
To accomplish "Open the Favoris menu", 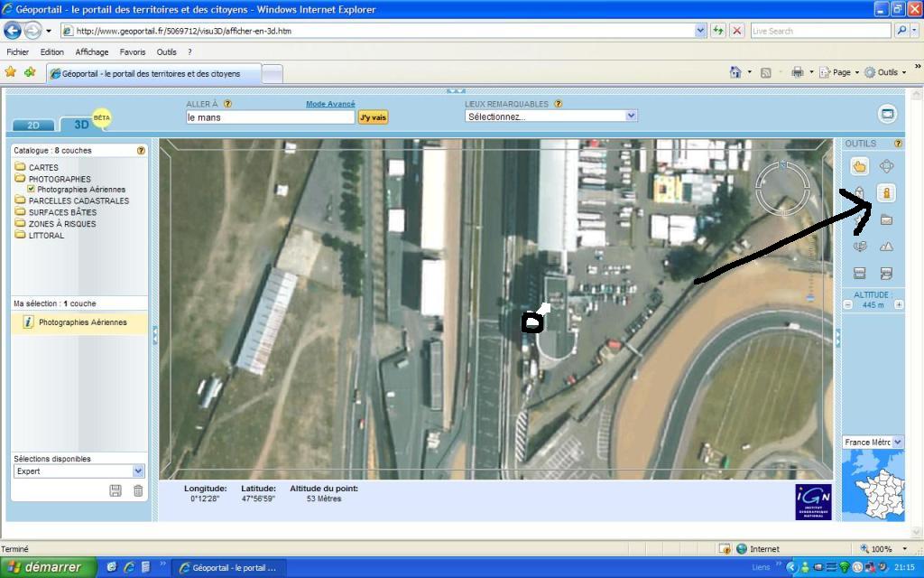I will click(133, 52).
